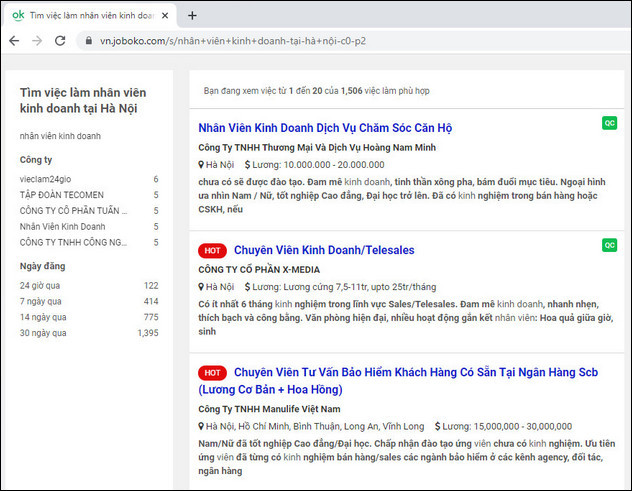Viewport: 632px width, 491px height.
Task: Go back with the browser back arrow
Action: point(14,41)
